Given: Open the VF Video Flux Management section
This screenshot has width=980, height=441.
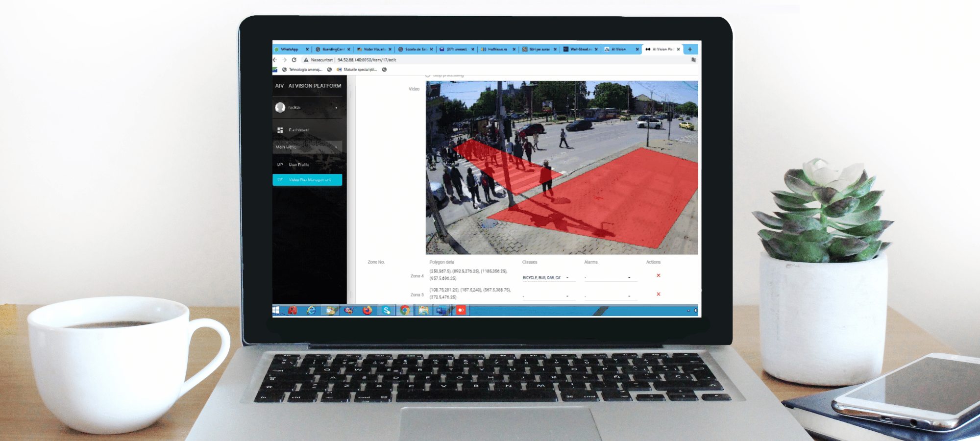Looking at the screenshot, I should click(307, 180).
